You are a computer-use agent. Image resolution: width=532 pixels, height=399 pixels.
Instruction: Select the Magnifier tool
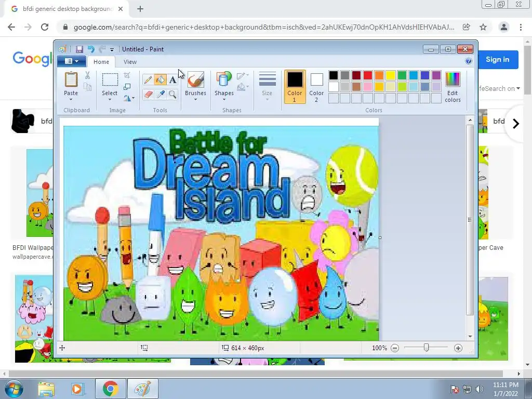pos(172,94)
